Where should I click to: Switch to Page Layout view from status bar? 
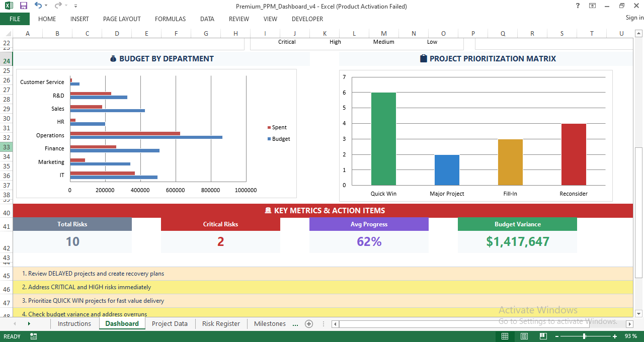coord(524,336)
